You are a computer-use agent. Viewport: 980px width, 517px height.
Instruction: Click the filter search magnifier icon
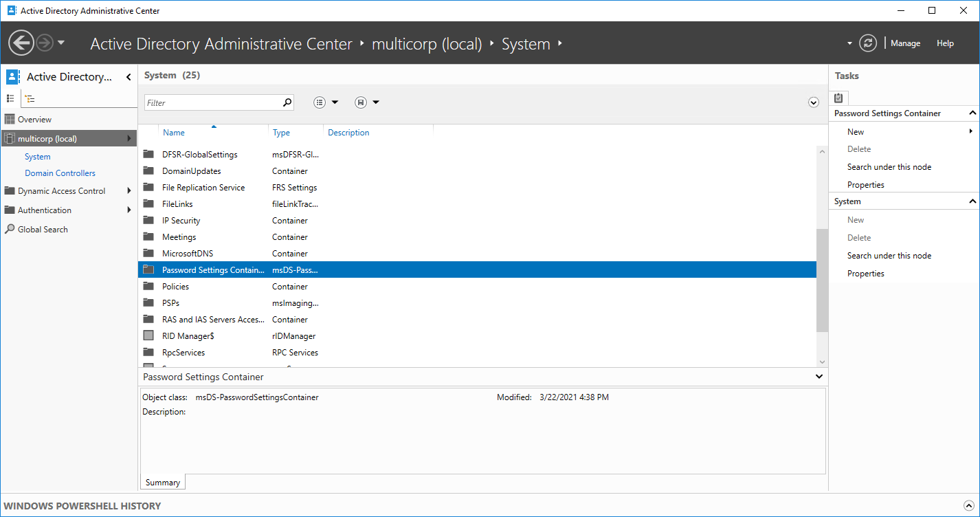[x=287, y=102]
